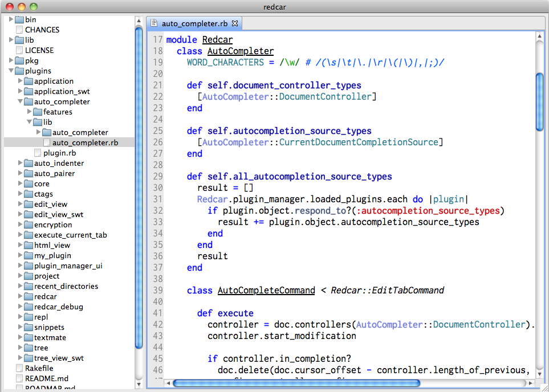Click the editor scroll up arrow
This screenshot has width=549, height=392.
[539, 36]
